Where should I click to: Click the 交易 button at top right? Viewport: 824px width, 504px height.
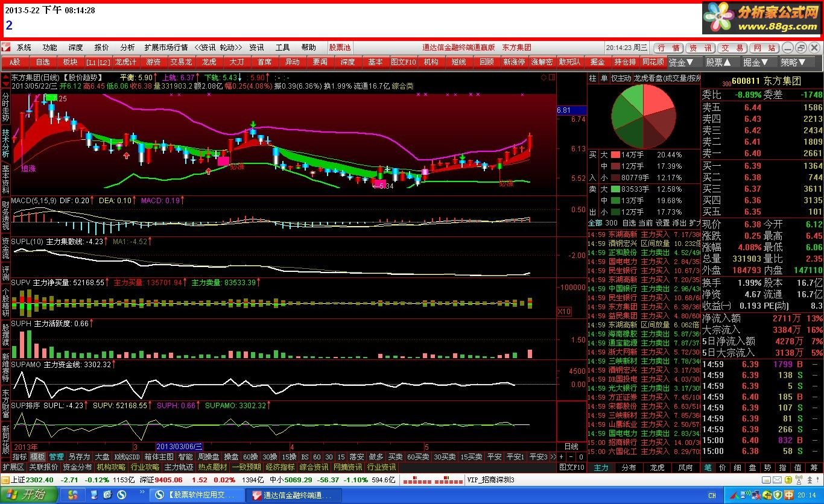[733, 48]
